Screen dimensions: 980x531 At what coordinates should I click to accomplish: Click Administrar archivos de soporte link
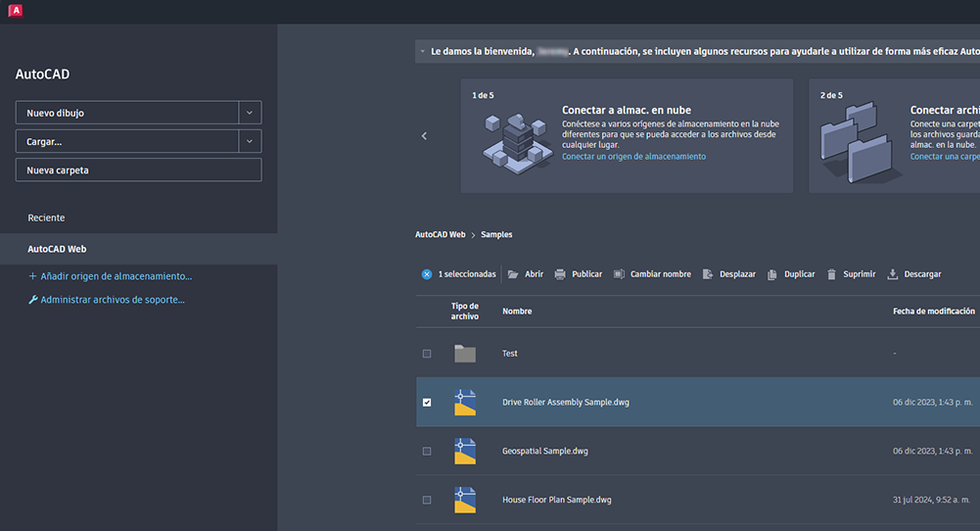pos(113,300)
